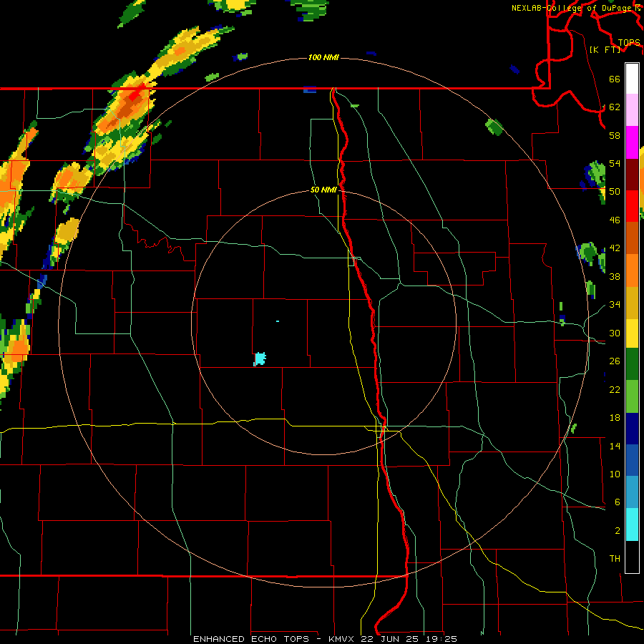Click the legend value "18"

(615, 418)
